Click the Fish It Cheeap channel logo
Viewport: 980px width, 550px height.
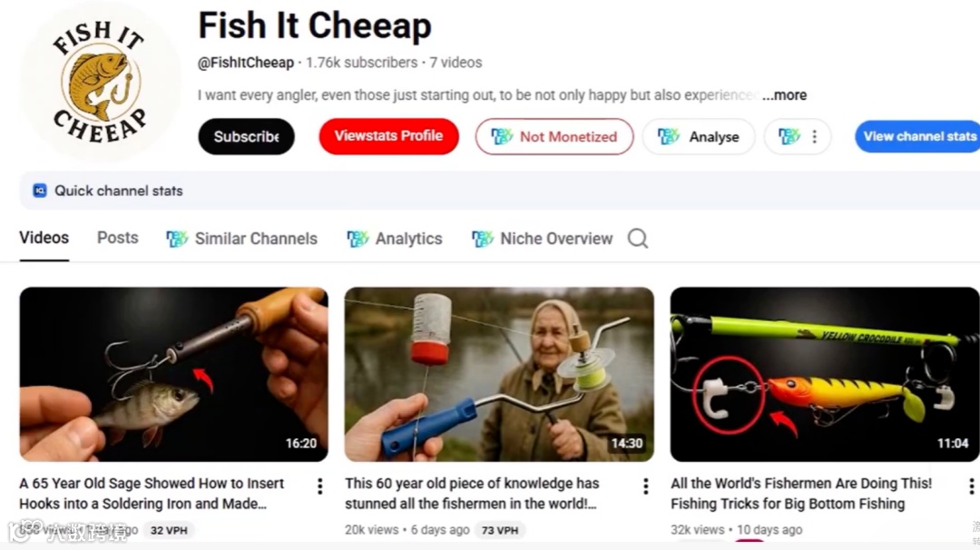(x=100, y=82)
